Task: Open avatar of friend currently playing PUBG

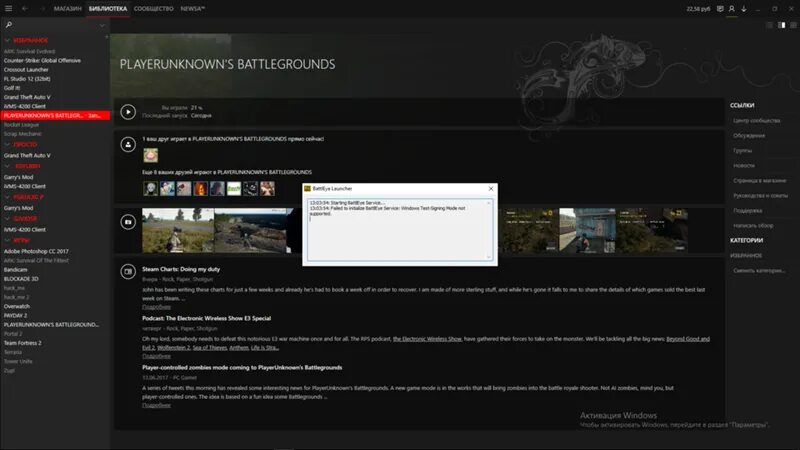Action: pos(151,155)
